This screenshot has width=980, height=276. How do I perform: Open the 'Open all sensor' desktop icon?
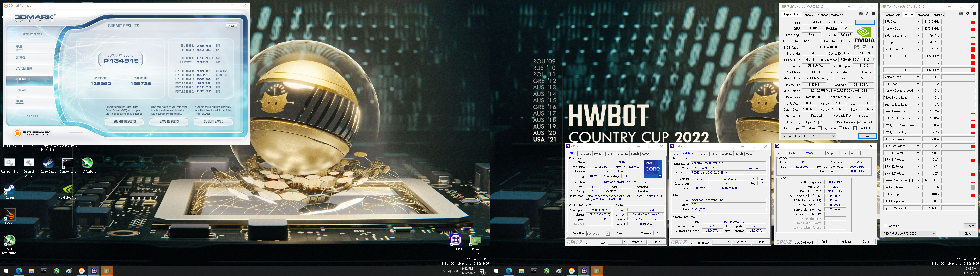[29, 167]
